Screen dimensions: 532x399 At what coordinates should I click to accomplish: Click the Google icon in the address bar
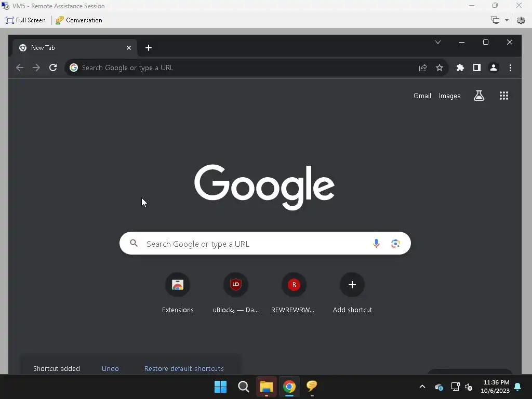click(74, 68)
